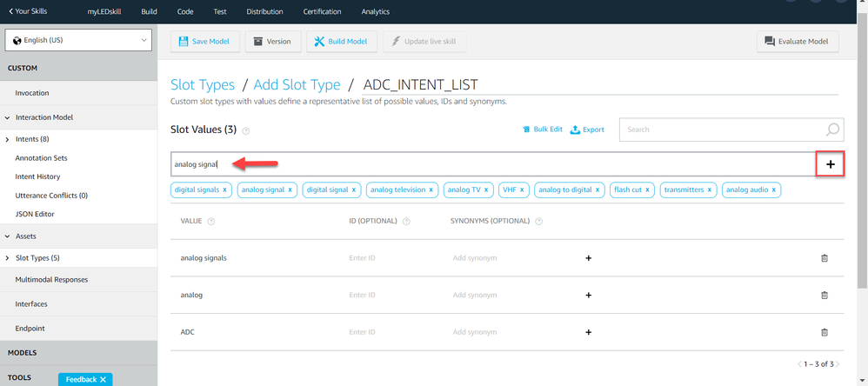Add synonym plus icon for 'analog' row
Viewport: 868px width, 386px height.
coord(588,296)
